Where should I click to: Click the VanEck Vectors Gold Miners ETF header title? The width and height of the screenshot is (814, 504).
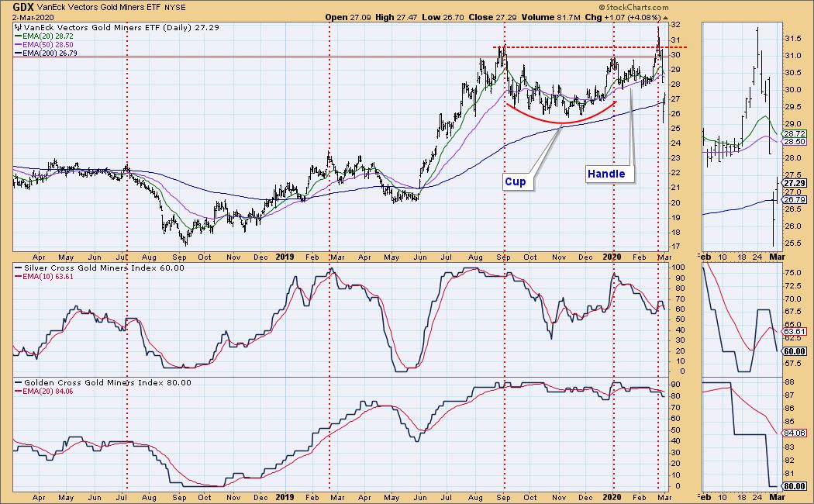(x=98, y=8)
